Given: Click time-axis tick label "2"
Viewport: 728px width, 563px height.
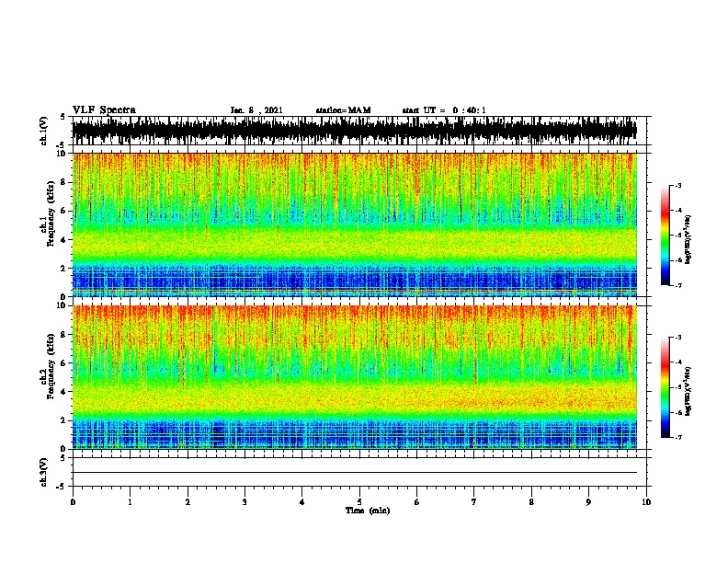Looking at the screenshot, I should click(x=188, y=502).
